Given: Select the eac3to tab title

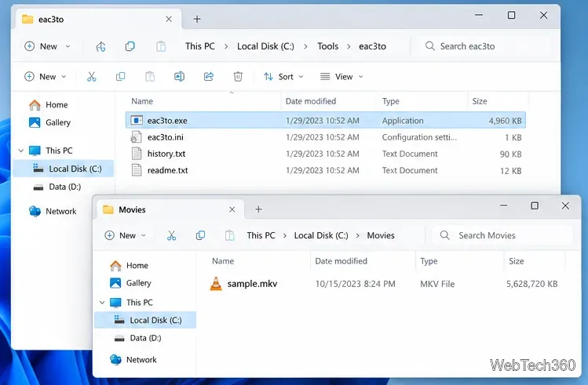Looking at the screenshot, I should coord(51,20).
